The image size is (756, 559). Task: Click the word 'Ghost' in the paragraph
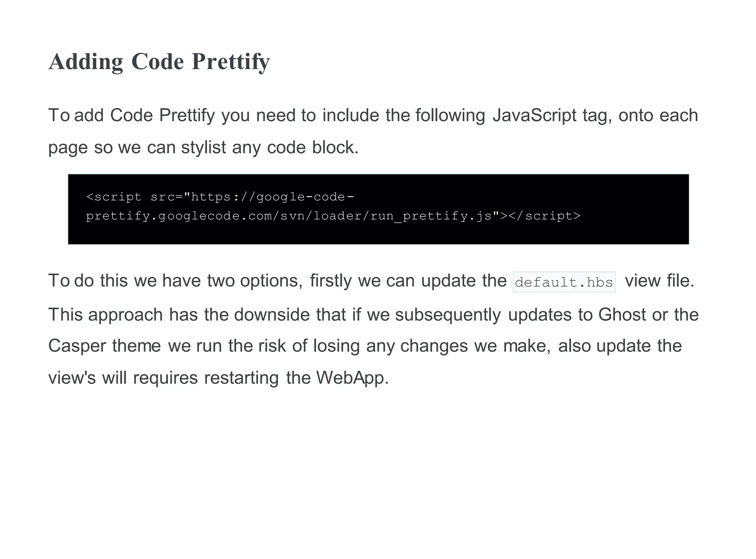[x=622, y=315]
